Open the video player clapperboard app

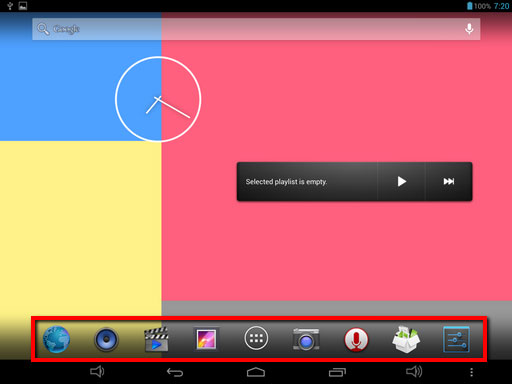pyautogui.click(x=156, y=339)
